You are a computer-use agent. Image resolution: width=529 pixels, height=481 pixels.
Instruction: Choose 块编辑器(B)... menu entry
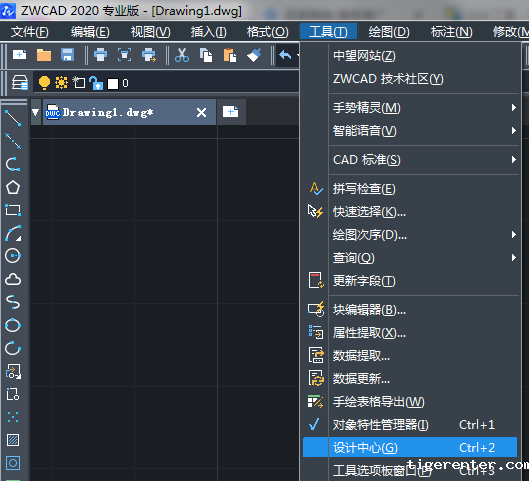click(410, 310)
